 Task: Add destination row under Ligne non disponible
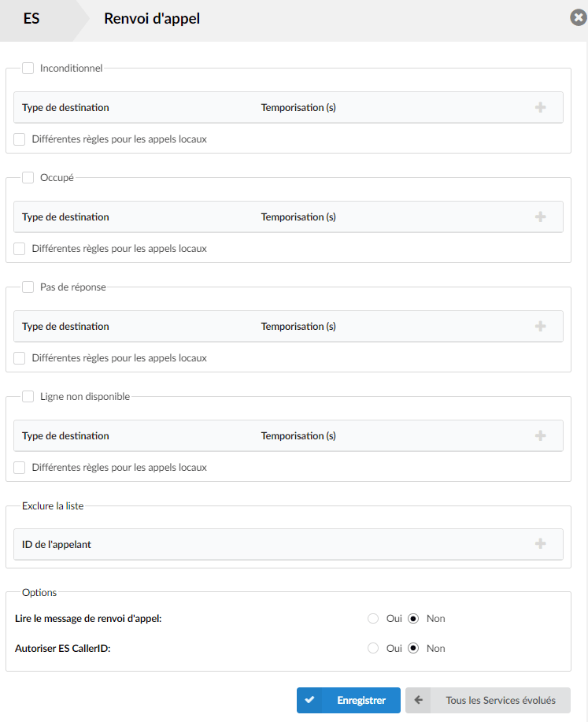[x=540, y=435]
